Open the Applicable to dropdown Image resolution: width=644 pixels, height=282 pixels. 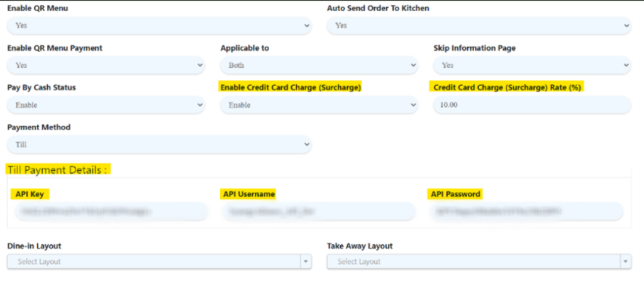[318, 65]
